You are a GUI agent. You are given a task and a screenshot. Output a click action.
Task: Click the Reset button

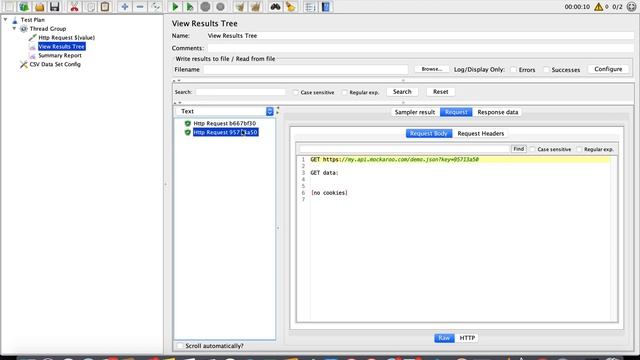[x=440, y=92]
